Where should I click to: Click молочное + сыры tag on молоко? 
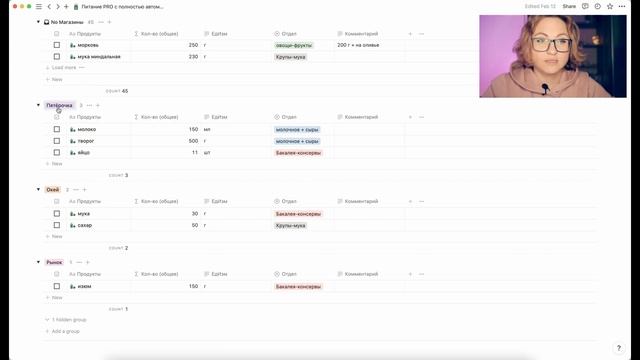coord(297,129)
